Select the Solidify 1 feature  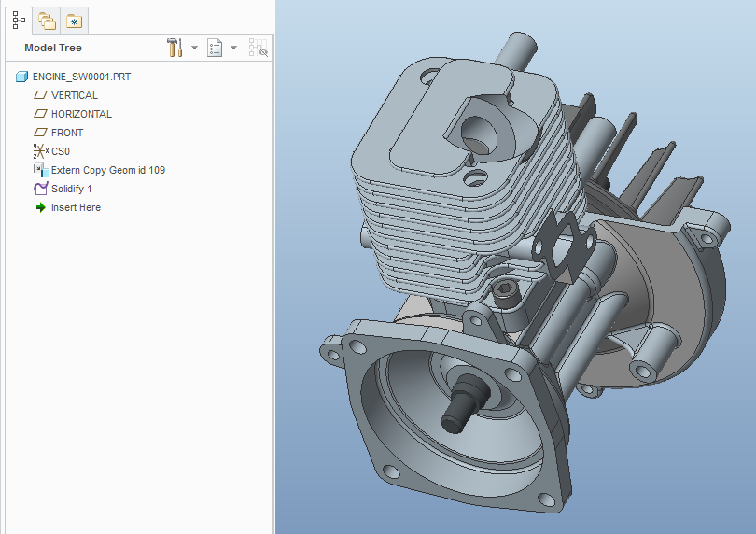click(71, 190)
